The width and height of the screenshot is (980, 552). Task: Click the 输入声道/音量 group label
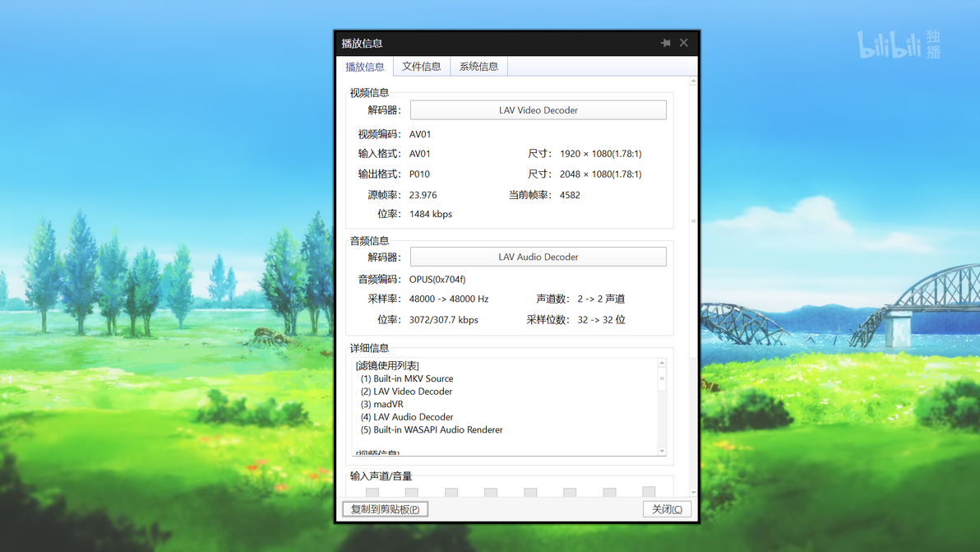[381, 476]
